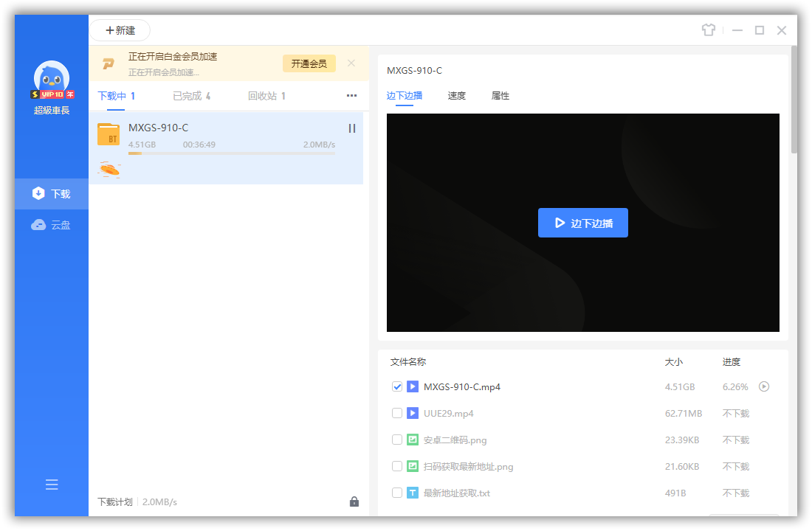Image resolution: width=812 pixels, height=531 pixels.
Task: Click the lock icon beside download plan
Action: [x=354, y=501]
